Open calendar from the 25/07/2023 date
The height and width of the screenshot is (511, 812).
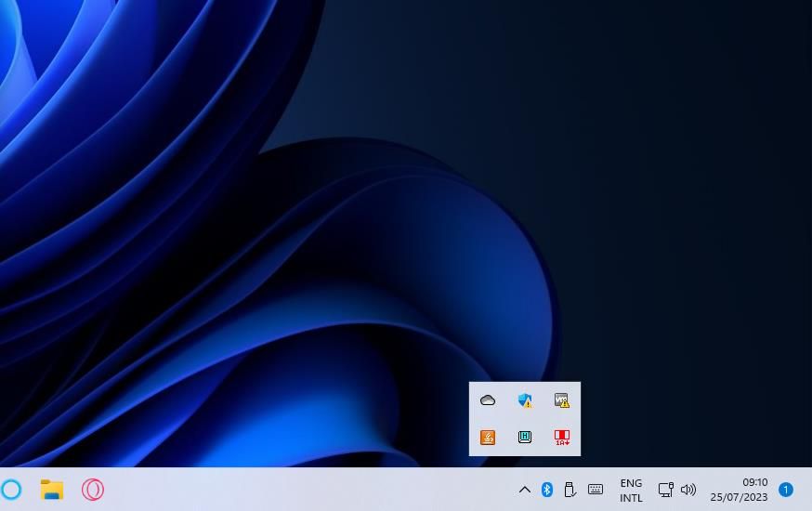pos(740,497)
